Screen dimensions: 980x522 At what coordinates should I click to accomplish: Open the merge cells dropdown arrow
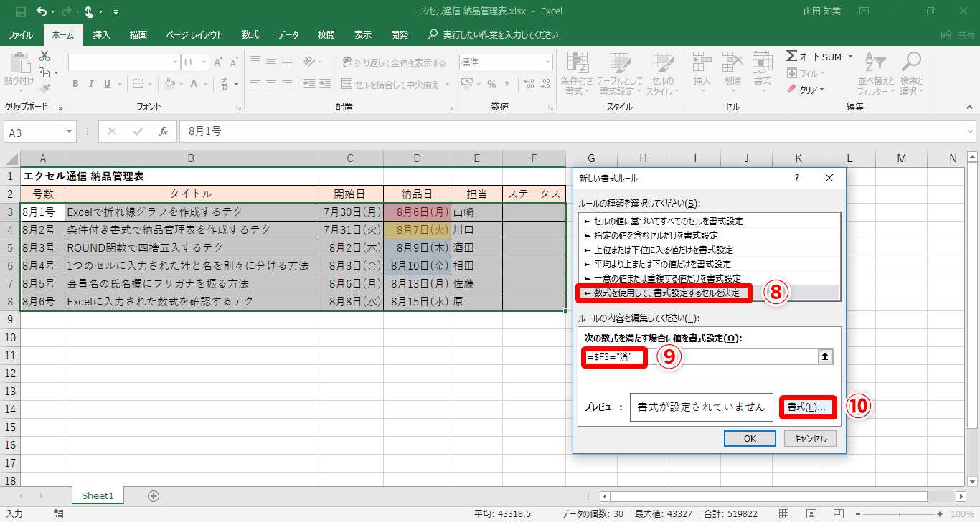447,84
